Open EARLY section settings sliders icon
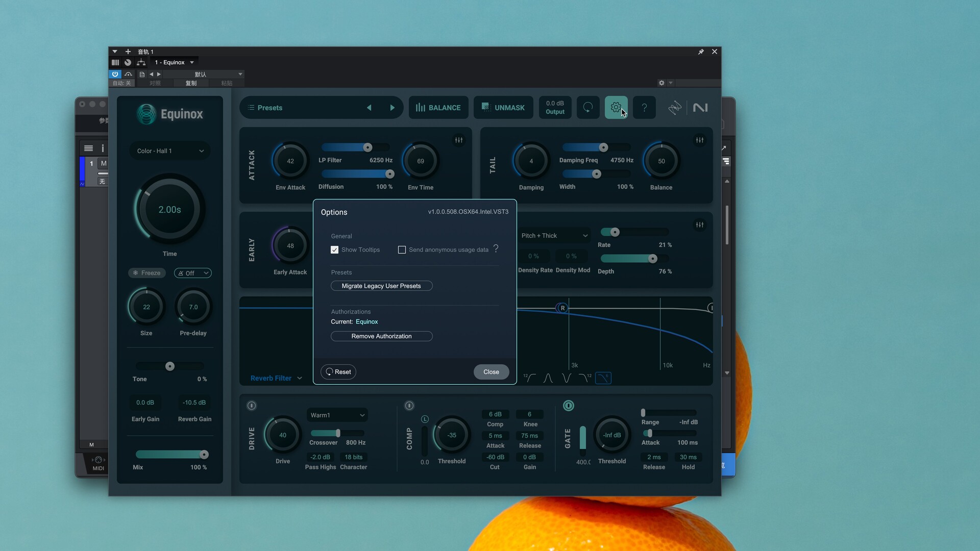 click(700, 224)
